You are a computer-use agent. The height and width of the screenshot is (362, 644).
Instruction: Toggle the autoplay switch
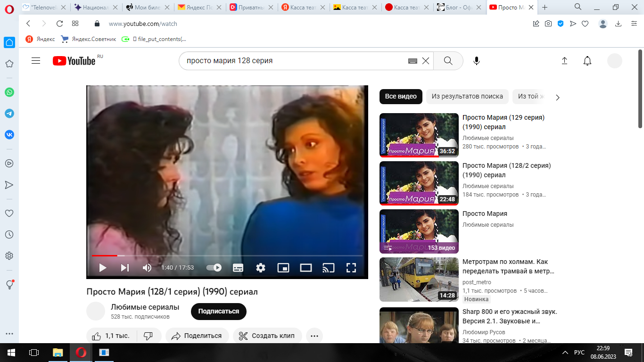click(x=214, y=268)
